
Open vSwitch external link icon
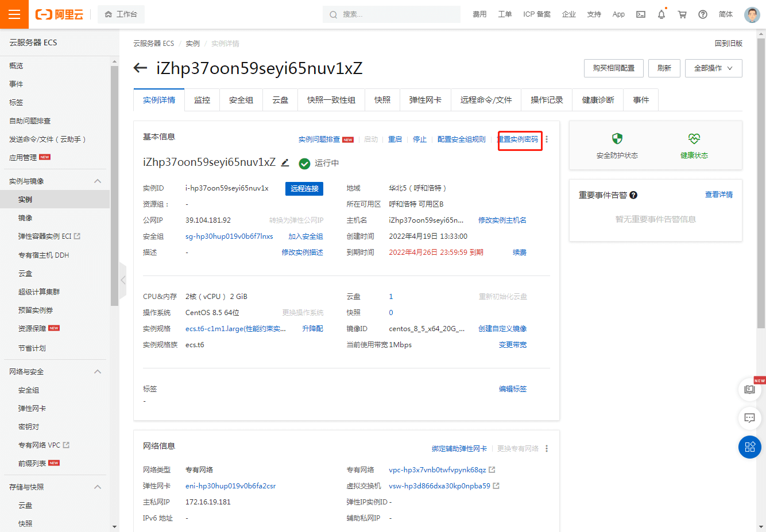pos(496,486)
